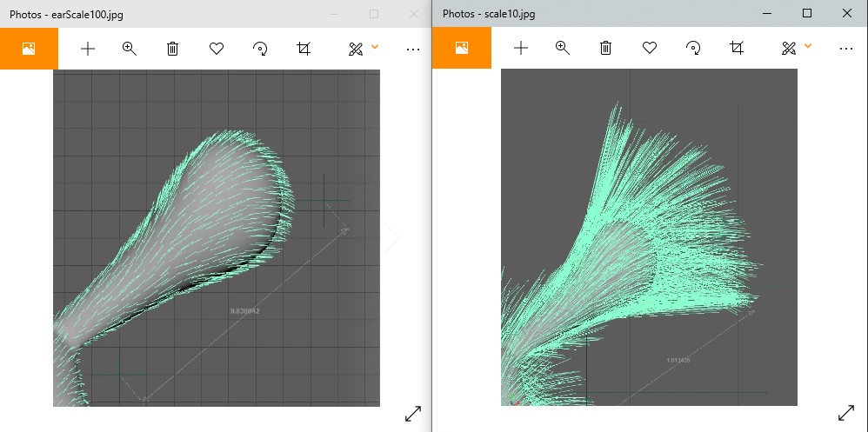This screenshot has width=868, height=432.
Task: Select crop tool in scale10.jpg window
Action: [x=736, y=49]
